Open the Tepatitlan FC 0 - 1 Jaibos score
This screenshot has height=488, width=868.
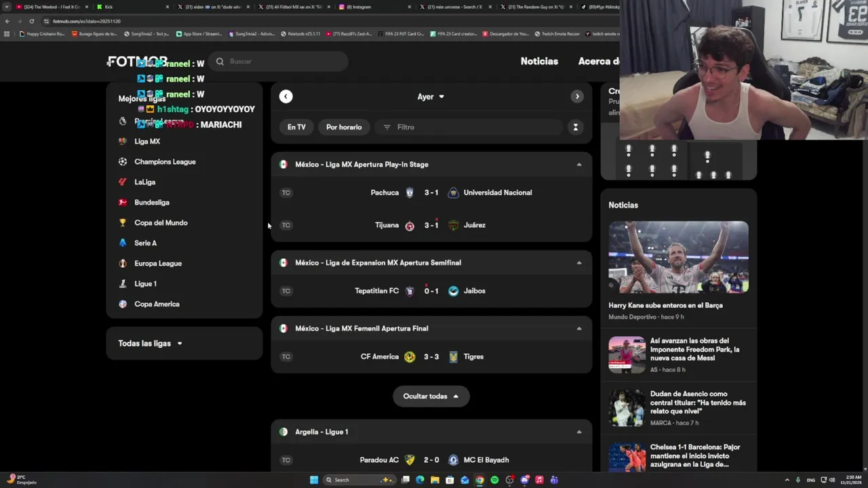pos(431,291)
